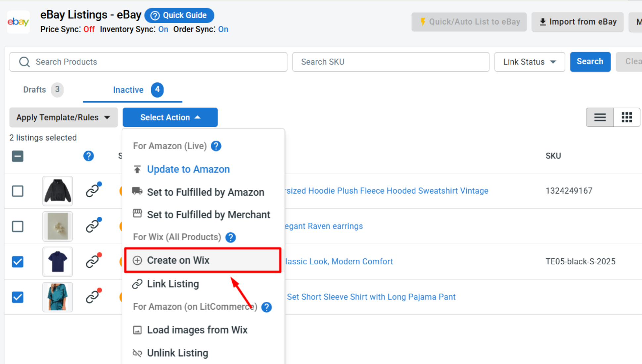This screenshot has height=364, width=642.
Task: Open the Link Status dropdown
Action: click(x=529, y=62)
